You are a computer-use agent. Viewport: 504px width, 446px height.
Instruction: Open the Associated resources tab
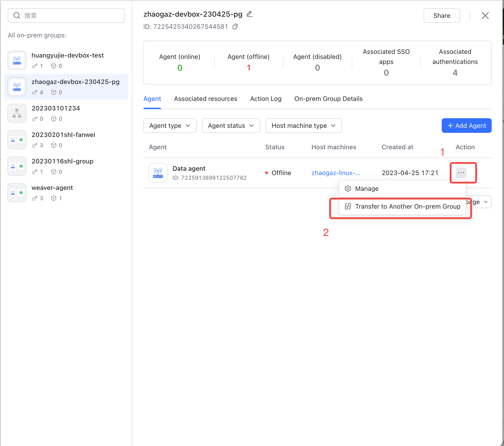click(205, 99)
